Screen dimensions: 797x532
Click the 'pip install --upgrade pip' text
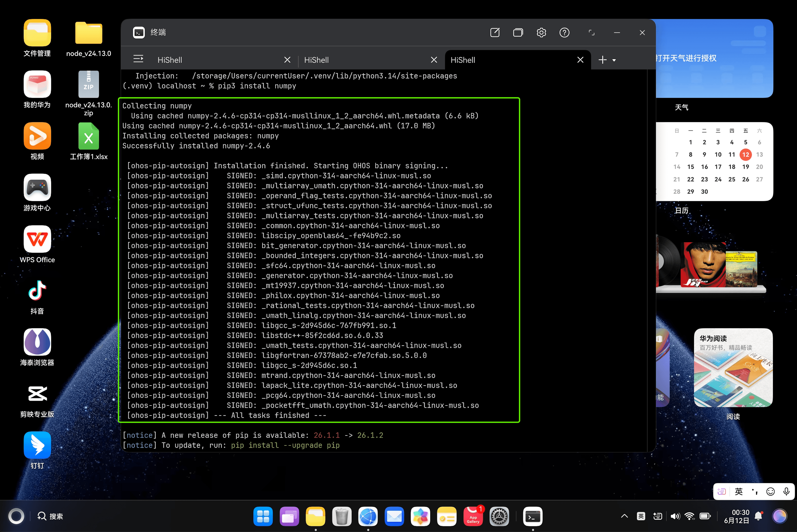click(x=285, y=445)
